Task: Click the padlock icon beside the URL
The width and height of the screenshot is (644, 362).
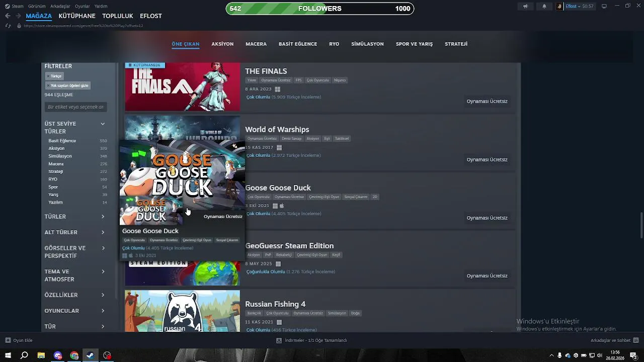Action: [19, 26]
